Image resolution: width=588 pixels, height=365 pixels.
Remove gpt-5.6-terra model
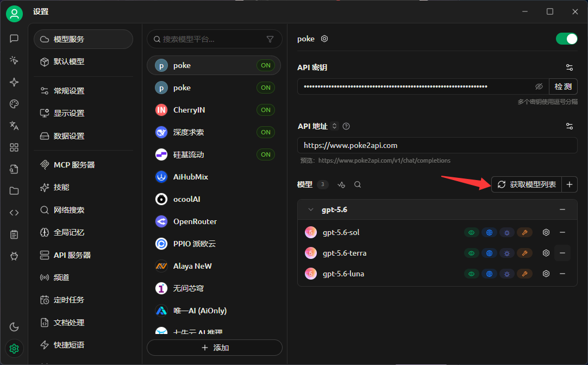pyautogui.click(x=562, y=253)
